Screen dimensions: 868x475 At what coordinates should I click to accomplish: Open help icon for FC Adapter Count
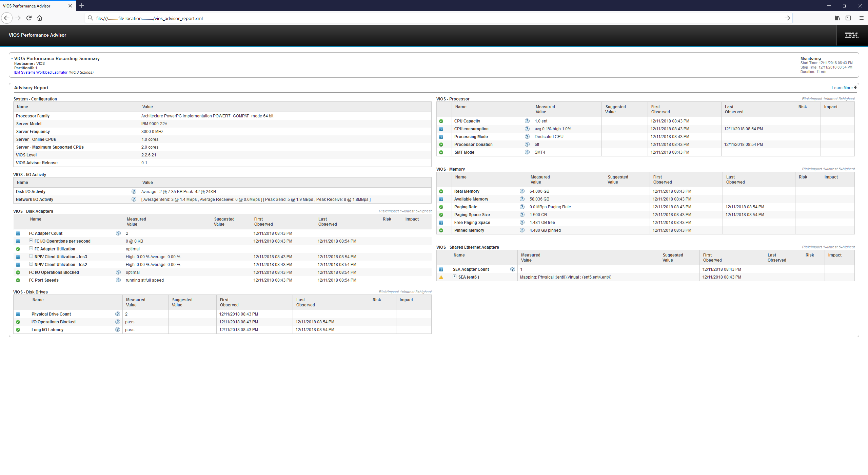118,233
